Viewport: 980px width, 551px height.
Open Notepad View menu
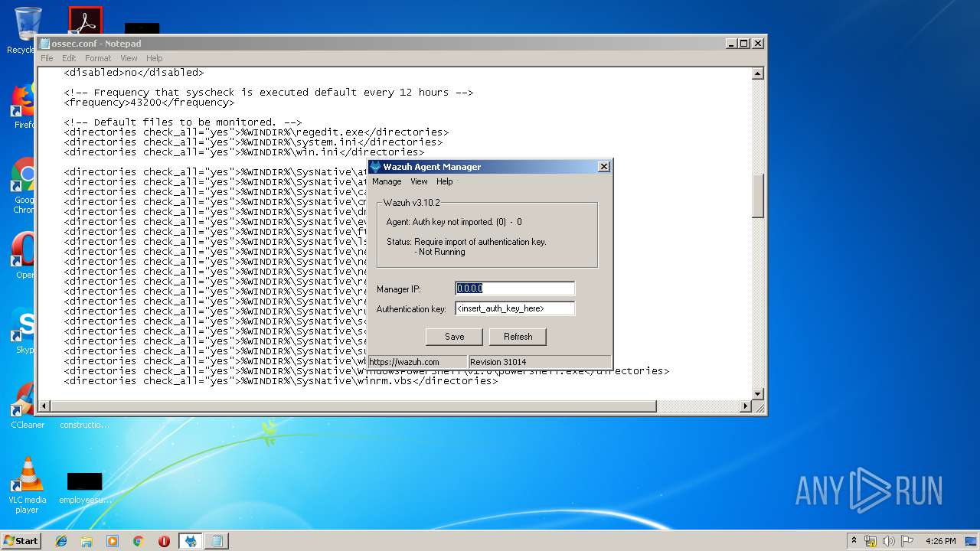129,58
